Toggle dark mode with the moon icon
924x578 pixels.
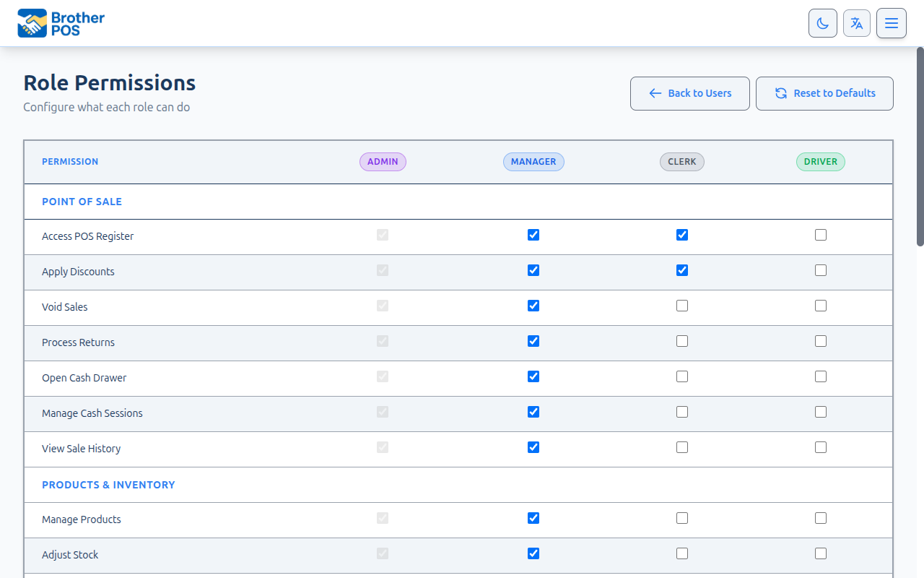[x=822, y=22]
